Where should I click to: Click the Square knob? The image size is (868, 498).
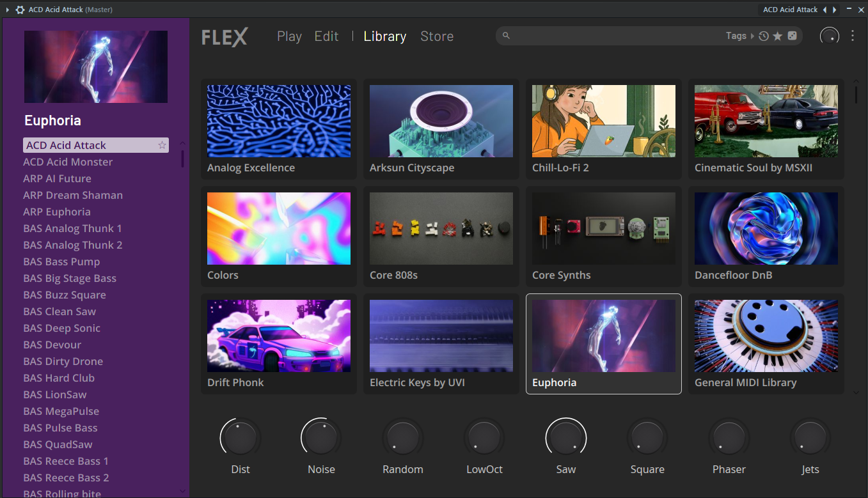click(647, 438)
